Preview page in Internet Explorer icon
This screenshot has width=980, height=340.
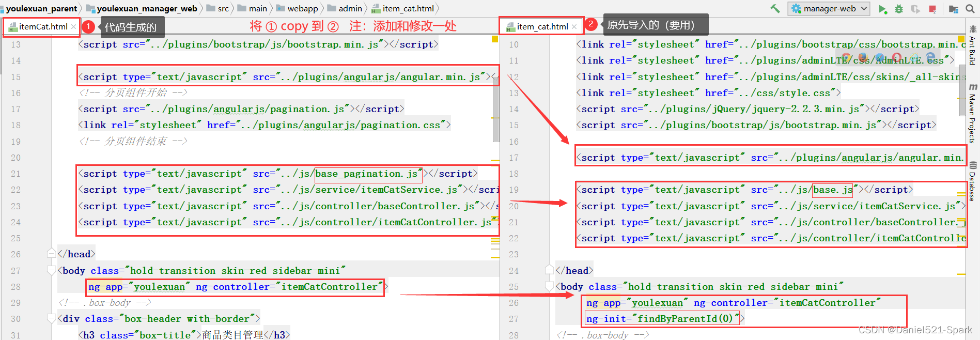[x=914, y=58]
